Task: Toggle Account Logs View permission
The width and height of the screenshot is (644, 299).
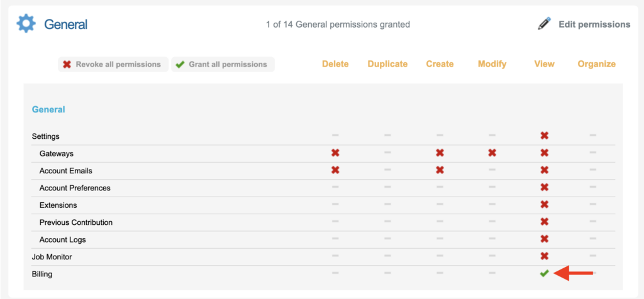Action: (x=544, y=239)
